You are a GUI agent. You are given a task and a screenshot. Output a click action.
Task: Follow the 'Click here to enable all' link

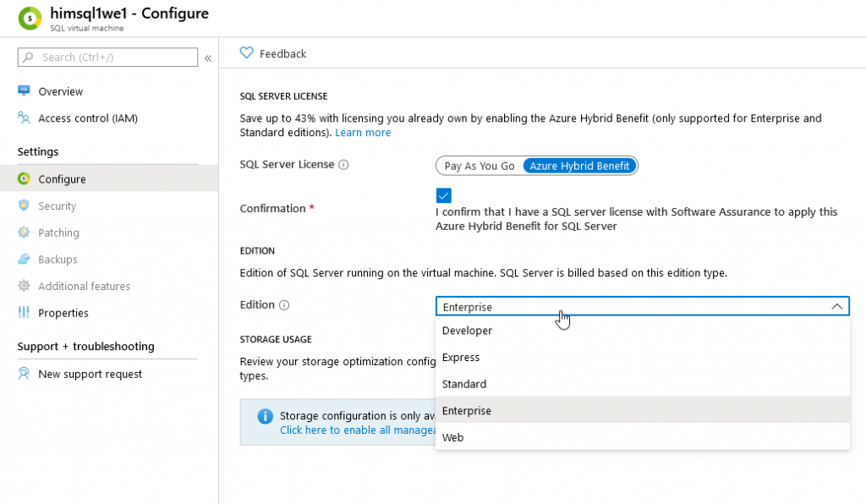(358, 430)
